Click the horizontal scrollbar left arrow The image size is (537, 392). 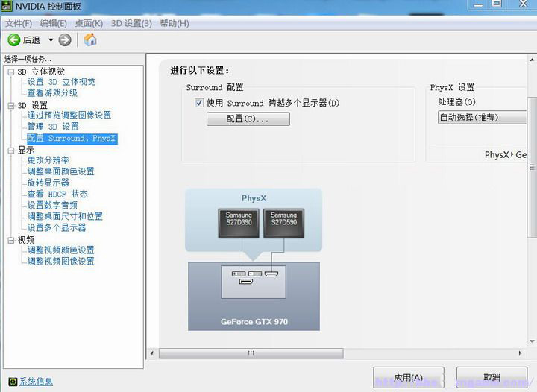152,353
